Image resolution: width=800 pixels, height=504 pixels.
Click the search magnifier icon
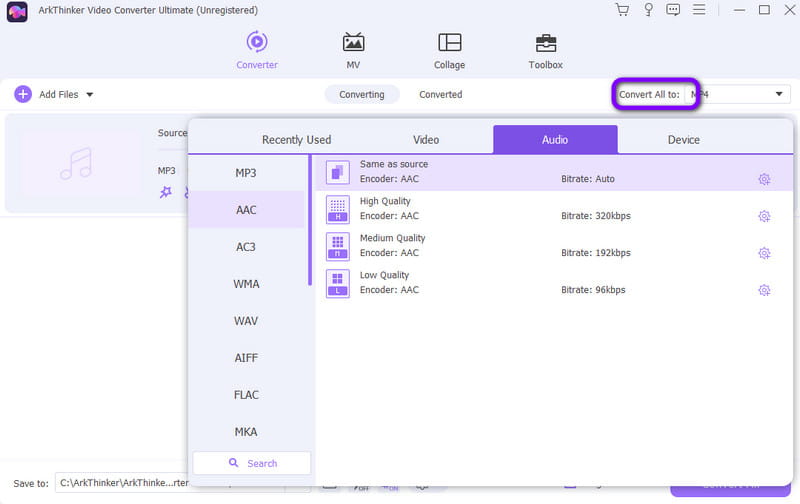(x=234, y=463)
